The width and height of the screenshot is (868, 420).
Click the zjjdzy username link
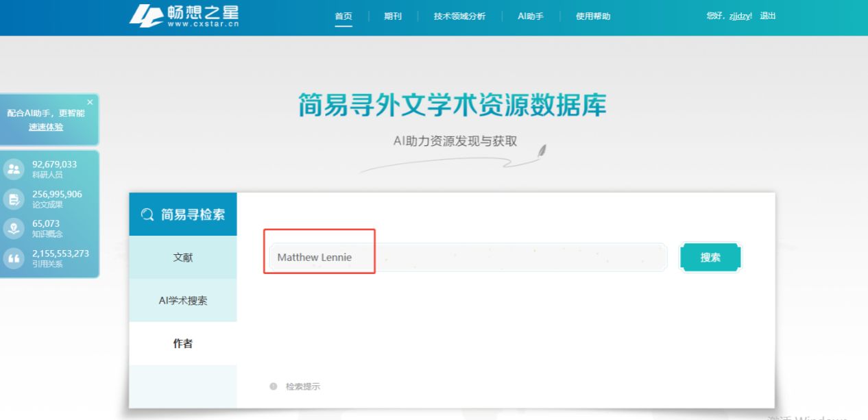740,16
